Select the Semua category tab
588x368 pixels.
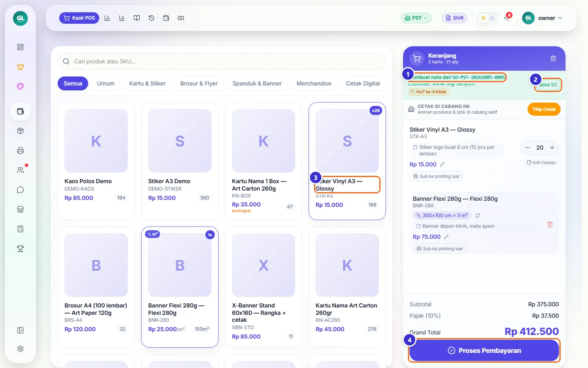point(73,83)
